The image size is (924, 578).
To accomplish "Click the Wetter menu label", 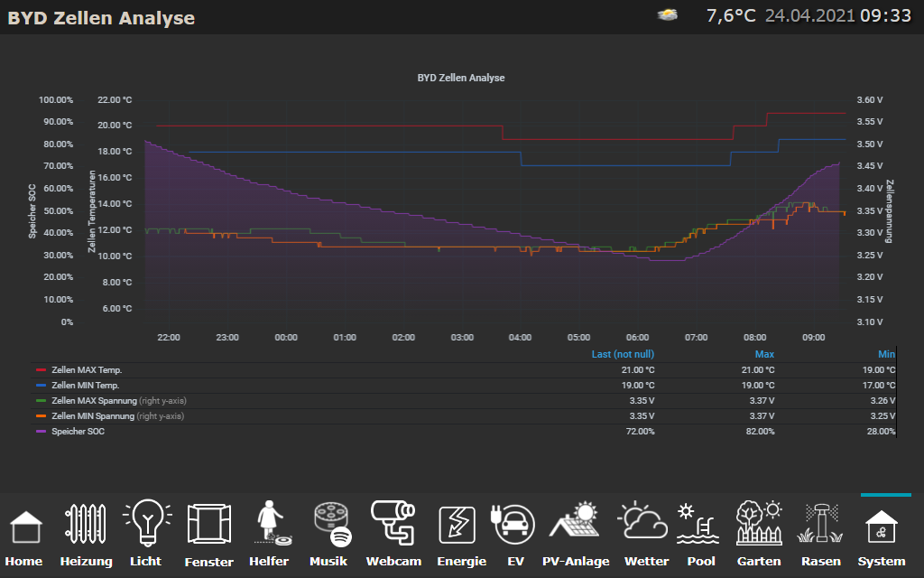I will (x=646, y=561).
